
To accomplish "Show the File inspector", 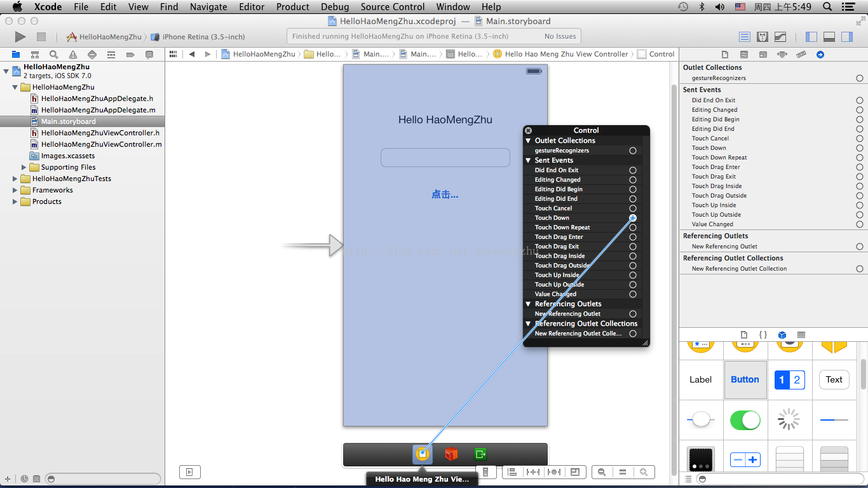I will tap(725, 55).
